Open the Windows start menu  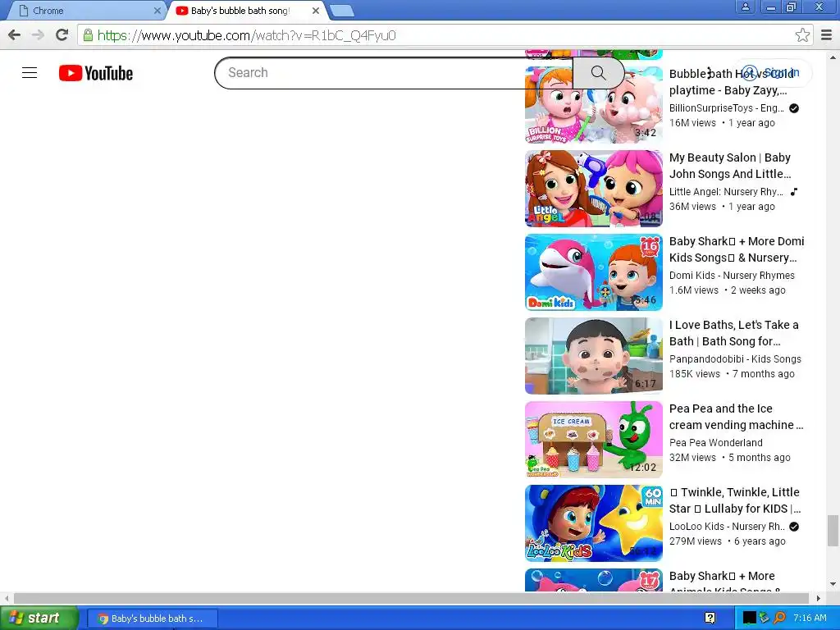pos(39,618)
